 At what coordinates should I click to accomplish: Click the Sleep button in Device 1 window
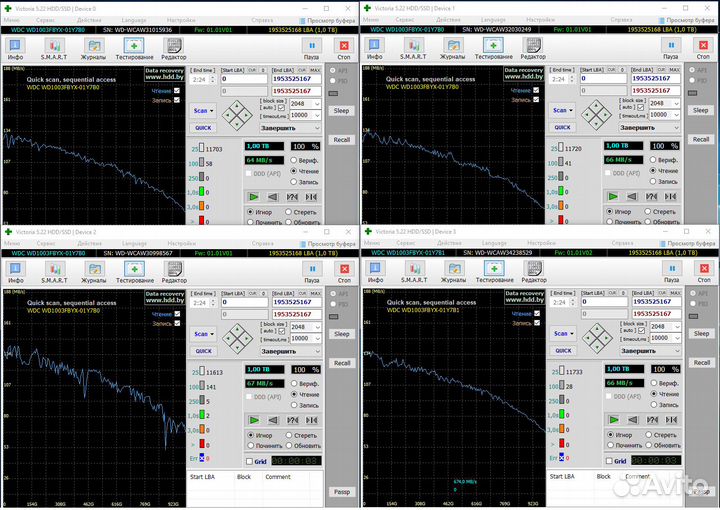701,110
